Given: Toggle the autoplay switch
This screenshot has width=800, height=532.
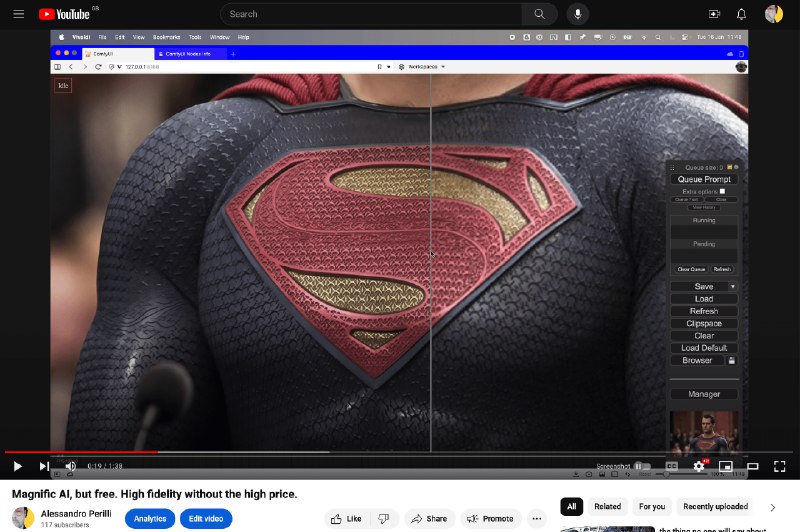Looking at the screenshot, I should [641, 466].
